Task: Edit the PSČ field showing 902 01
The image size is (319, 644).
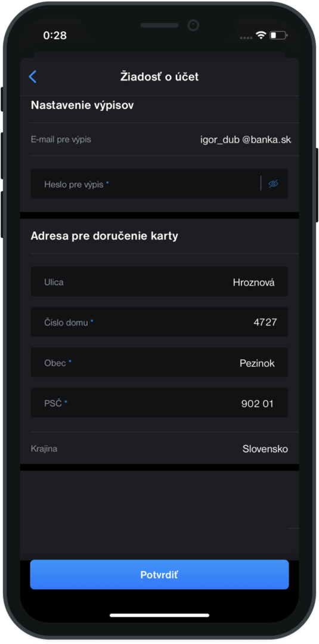Action: tap(159, 403)
